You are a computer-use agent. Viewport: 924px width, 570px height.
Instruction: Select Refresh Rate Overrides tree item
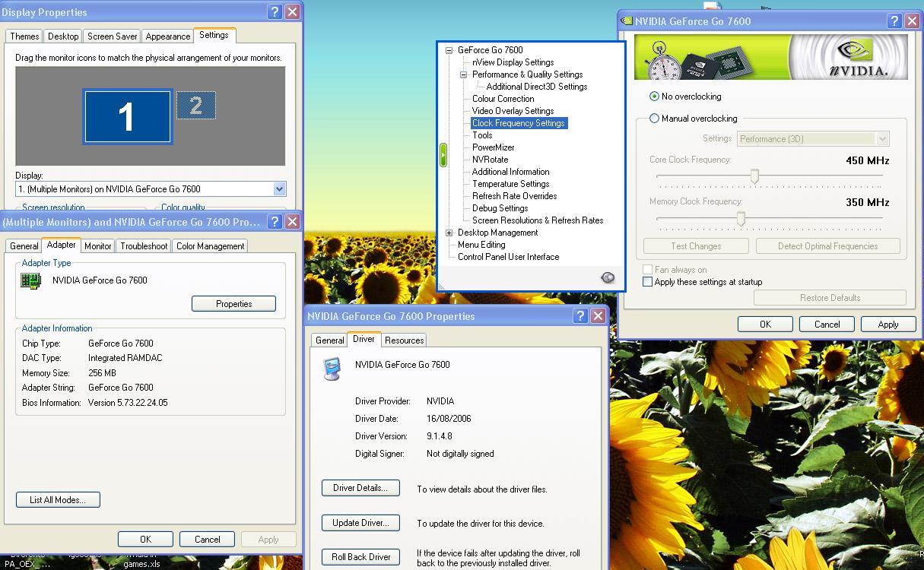514,196
